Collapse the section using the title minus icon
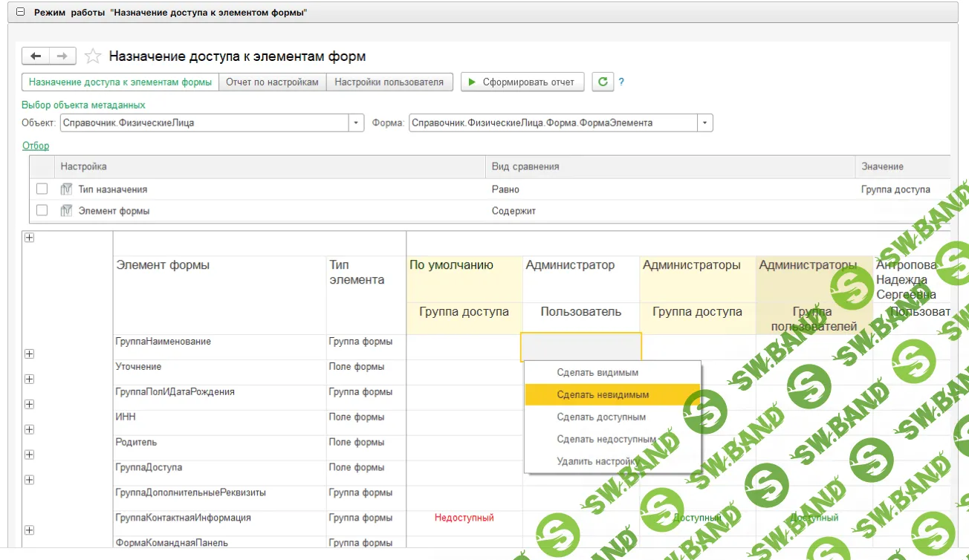Screen dimensions: 969x560 pos(20,13)
